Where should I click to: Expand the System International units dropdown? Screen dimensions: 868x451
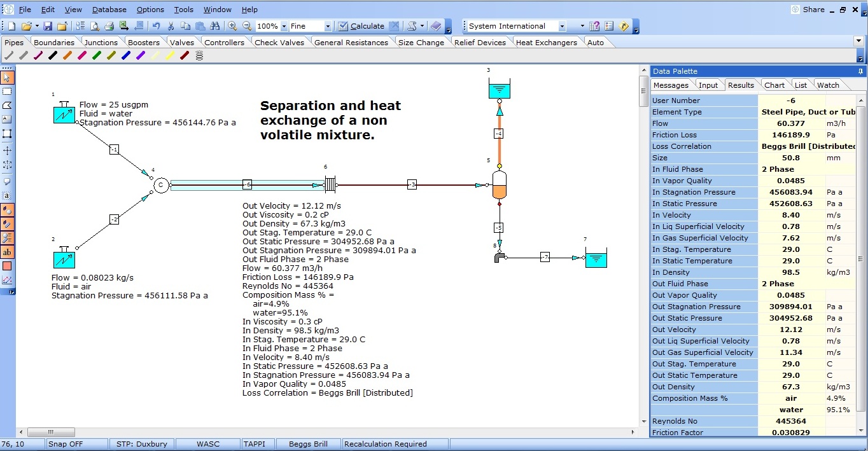tap(562, 26)
